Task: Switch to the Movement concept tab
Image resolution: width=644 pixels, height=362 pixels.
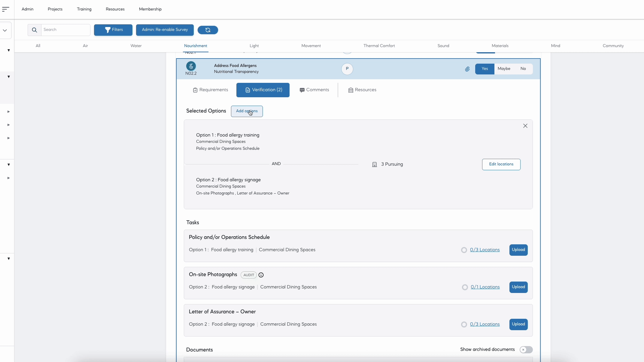Action: tap(311, 46)
